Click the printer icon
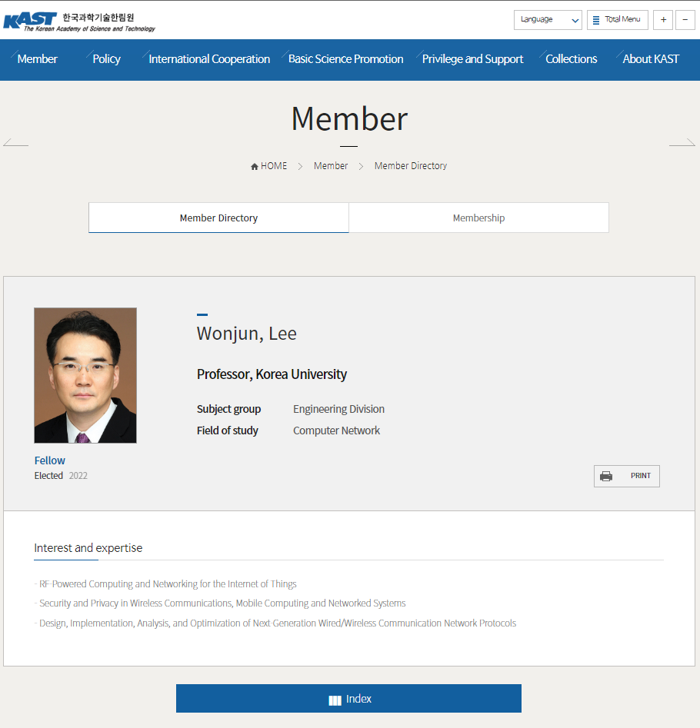 click(x=606, y=476)
